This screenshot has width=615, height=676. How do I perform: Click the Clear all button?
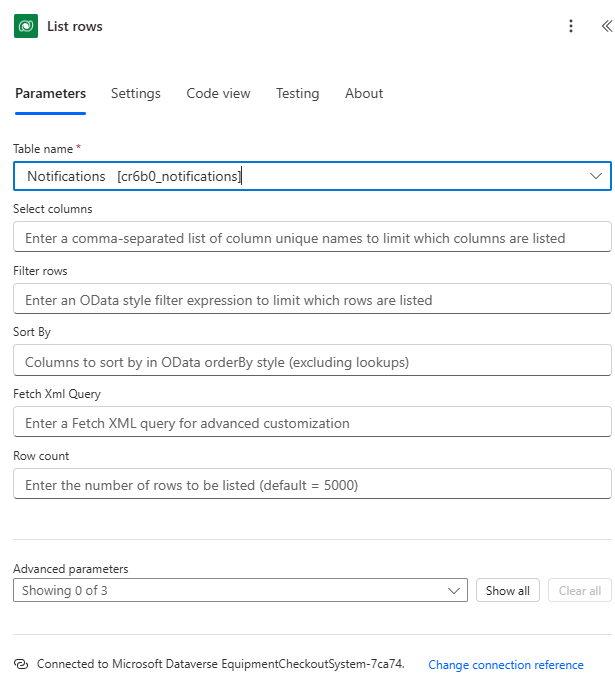(579, 591)
